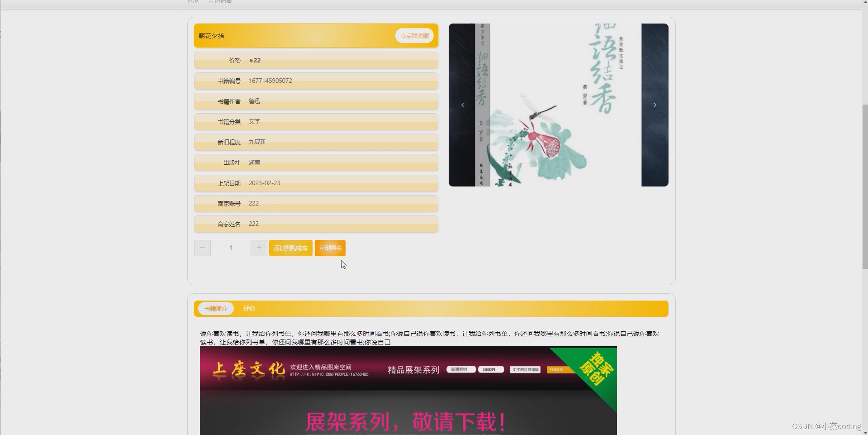Image resolution: width=868 pixels, height=435 pixels.
Task: Click the author value 鲁迅
Action: point(254,101)
